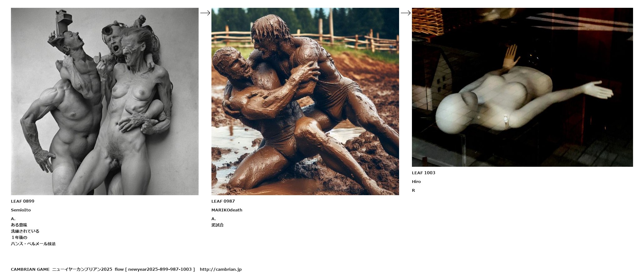Select author name Hiro

coord(416,181)
